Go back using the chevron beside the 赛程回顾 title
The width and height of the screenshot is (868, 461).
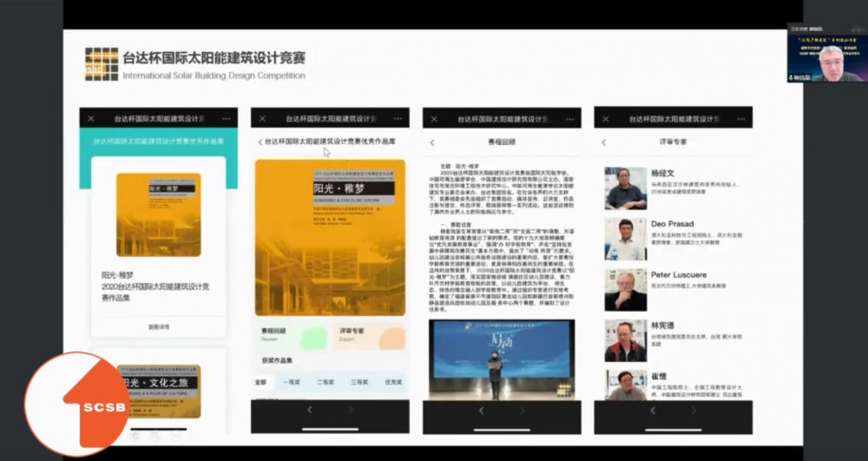432,142
